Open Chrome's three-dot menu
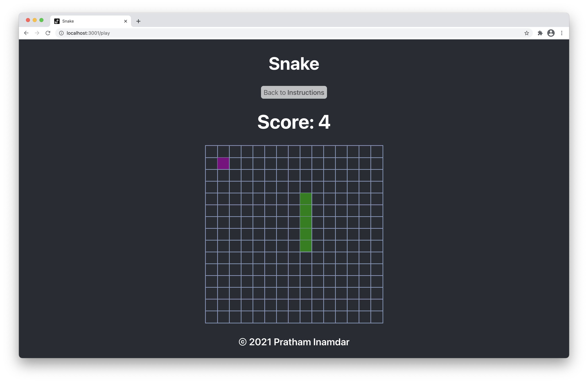Image resolution: width=588 pixels, height=383 pixels. pos(562,33)
